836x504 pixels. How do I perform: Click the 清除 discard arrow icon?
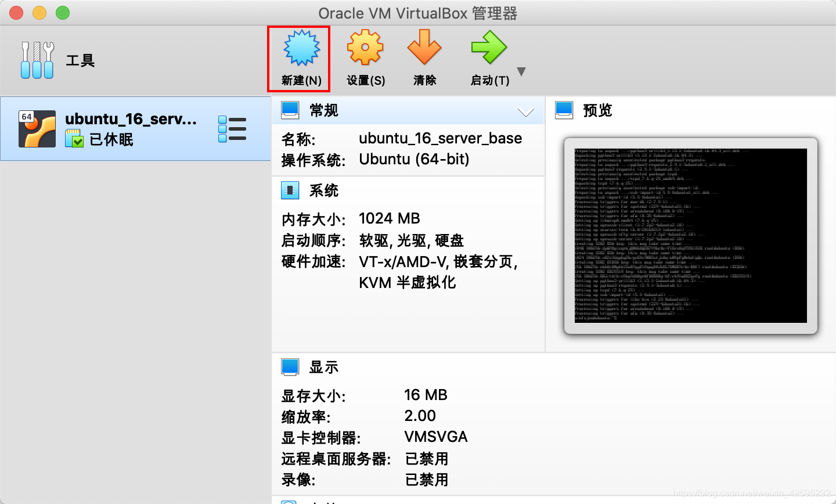tap(424, 48)
